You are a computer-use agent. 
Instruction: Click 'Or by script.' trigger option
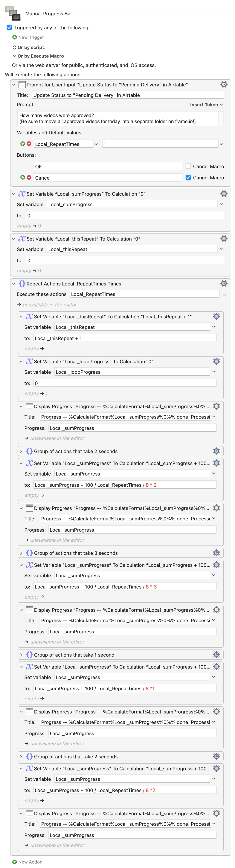(x=31, y=47)
